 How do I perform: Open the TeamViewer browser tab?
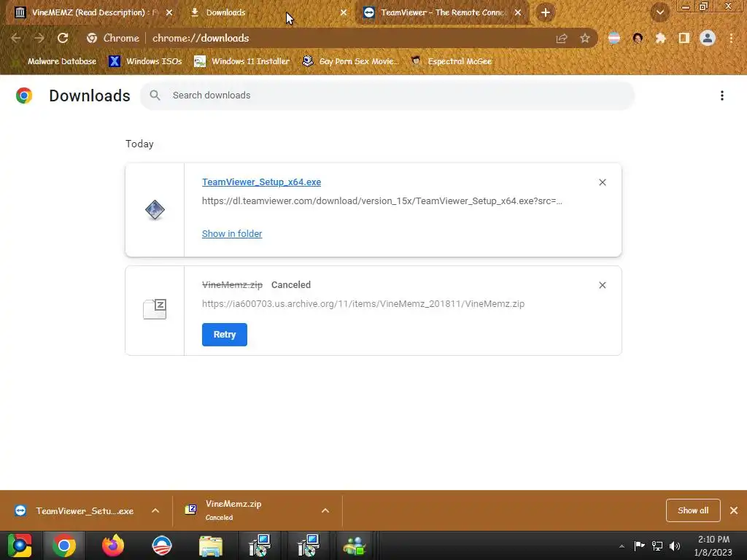coord(443,12)
